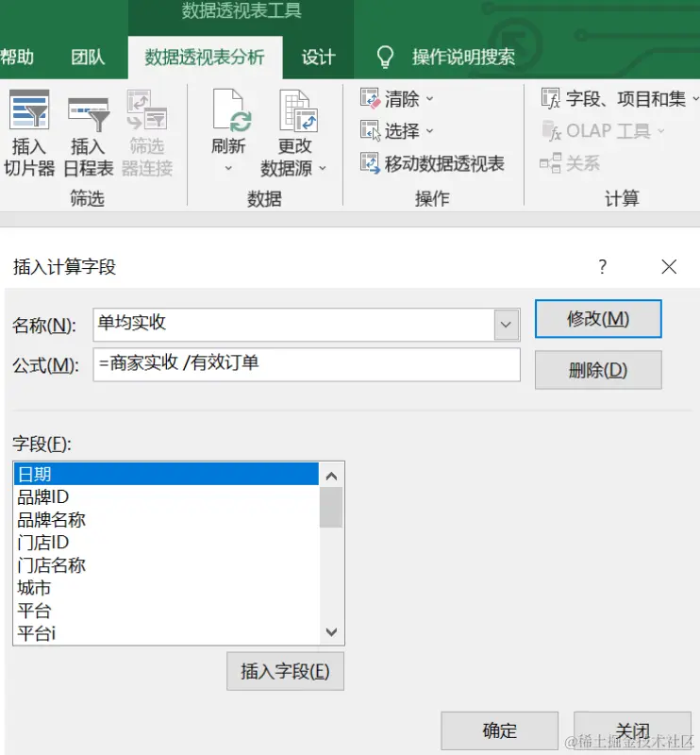Click the 插入字段(E) button

[285, 671]
